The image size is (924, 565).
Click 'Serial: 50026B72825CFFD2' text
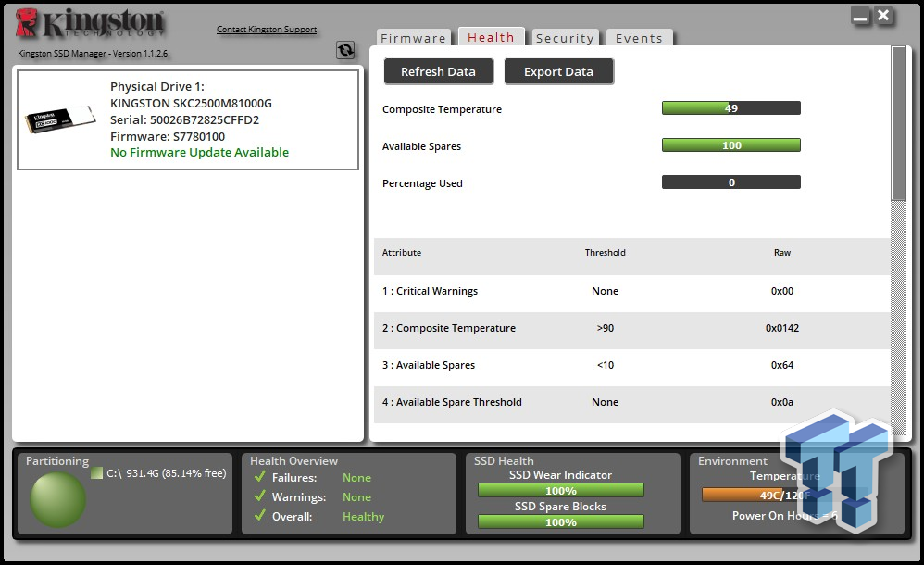click(x=184, y=119)
